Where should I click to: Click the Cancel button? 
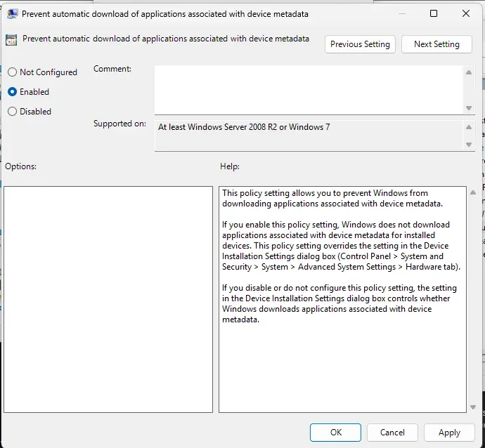392,433
